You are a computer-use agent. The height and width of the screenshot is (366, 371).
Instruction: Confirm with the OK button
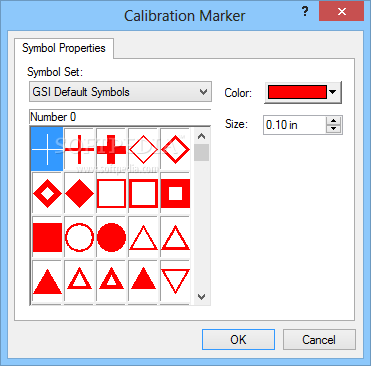[x=238, y=340]
